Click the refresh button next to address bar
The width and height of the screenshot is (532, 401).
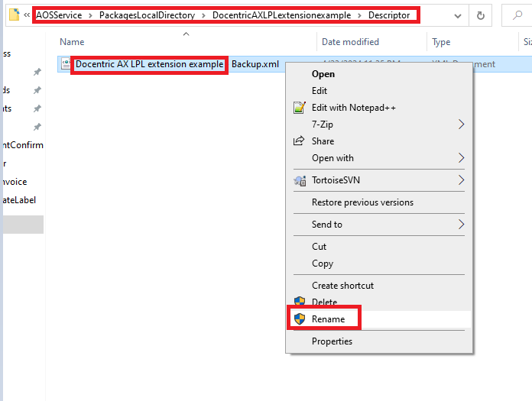[x=480, y=15]
